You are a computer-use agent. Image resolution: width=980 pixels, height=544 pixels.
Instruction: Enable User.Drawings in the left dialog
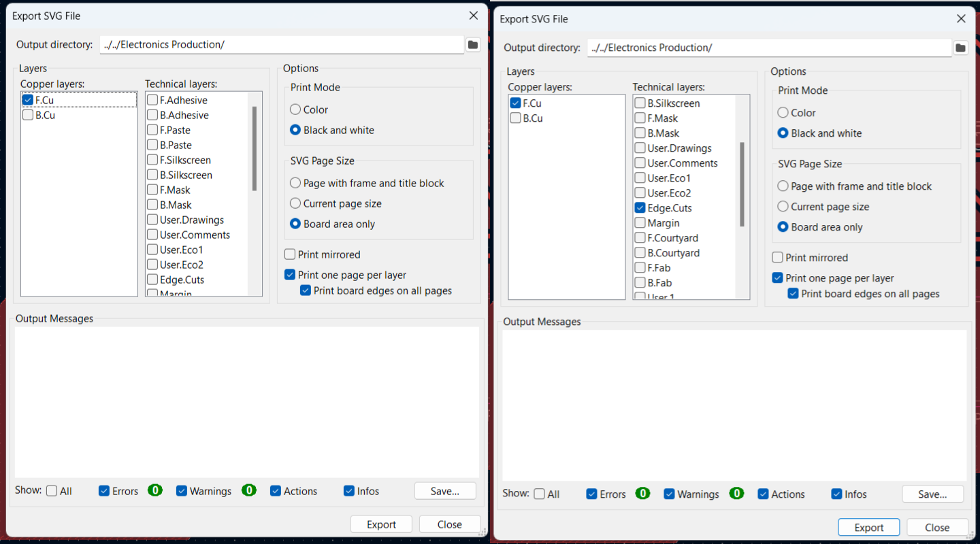[152, 220]
